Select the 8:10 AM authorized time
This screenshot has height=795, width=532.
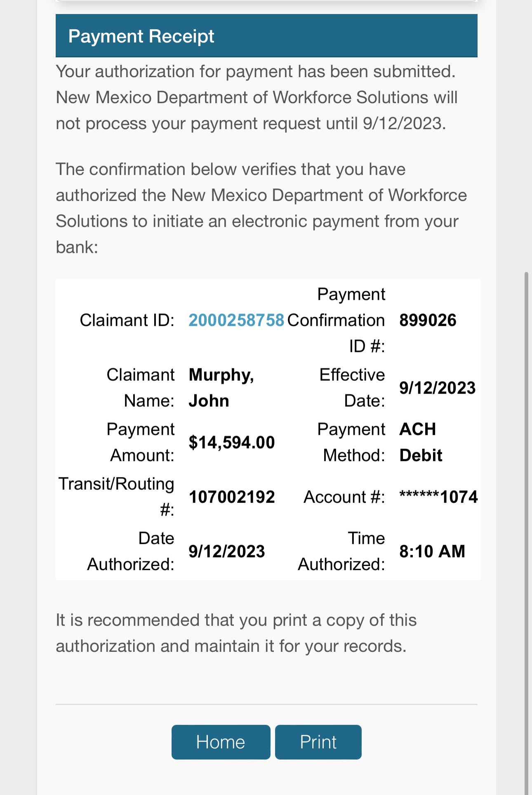[432, 551]
